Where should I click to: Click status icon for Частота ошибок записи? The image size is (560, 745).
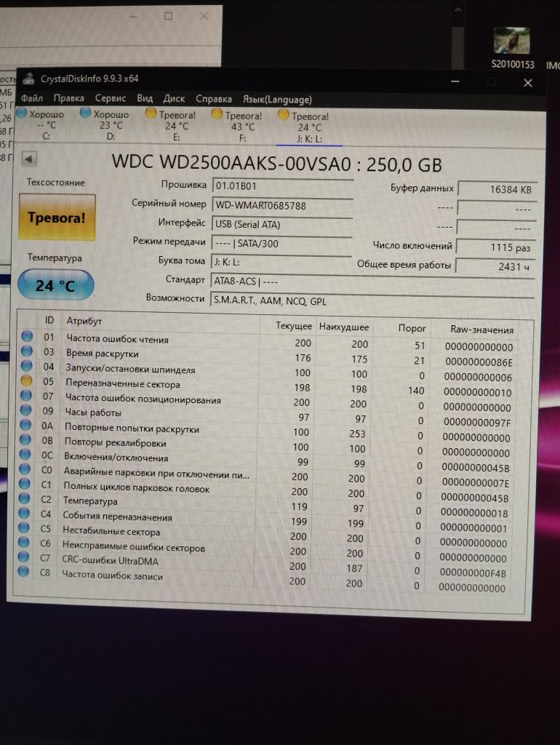click(23, 572)
